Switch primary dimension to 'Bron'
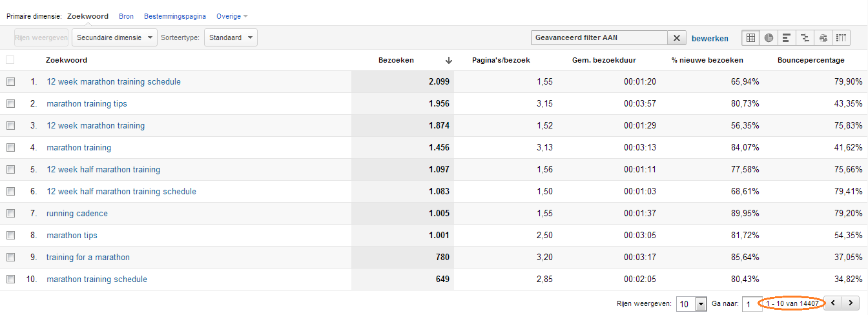The image size is (868, 315). pos(126,16)
